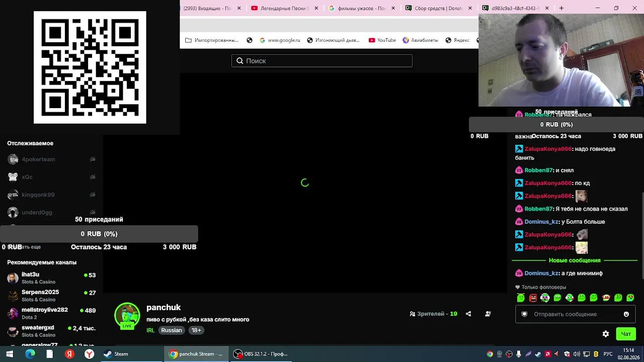
Task: Open the underd0gg followed channel
Action: pyautogui.click(x=51, y=212)
